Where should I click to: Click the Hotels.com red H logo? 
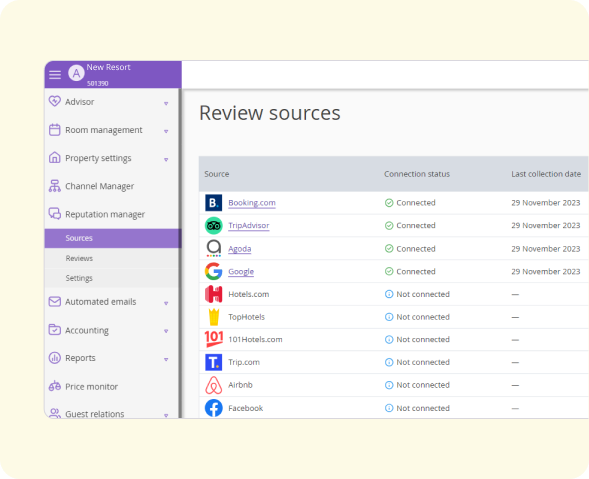pyautogui.click(x=213, y=294)
